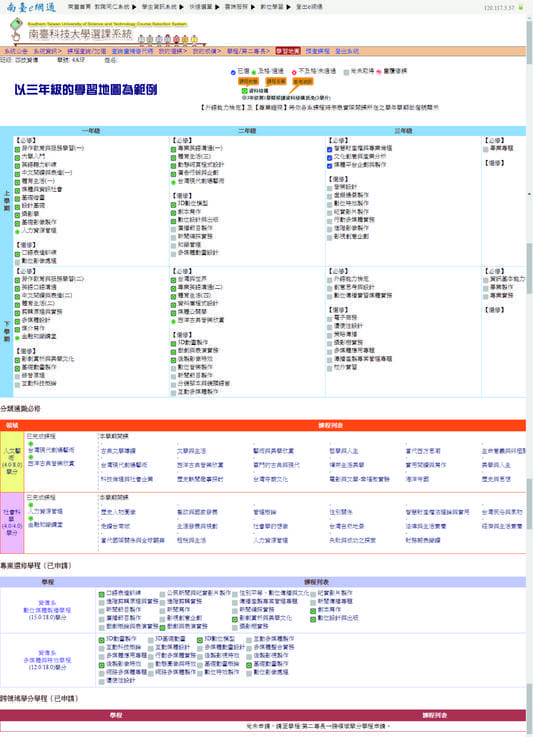
Task: Click gray status icon beside first-year 數位影像處理
Action: click(17, 261)
